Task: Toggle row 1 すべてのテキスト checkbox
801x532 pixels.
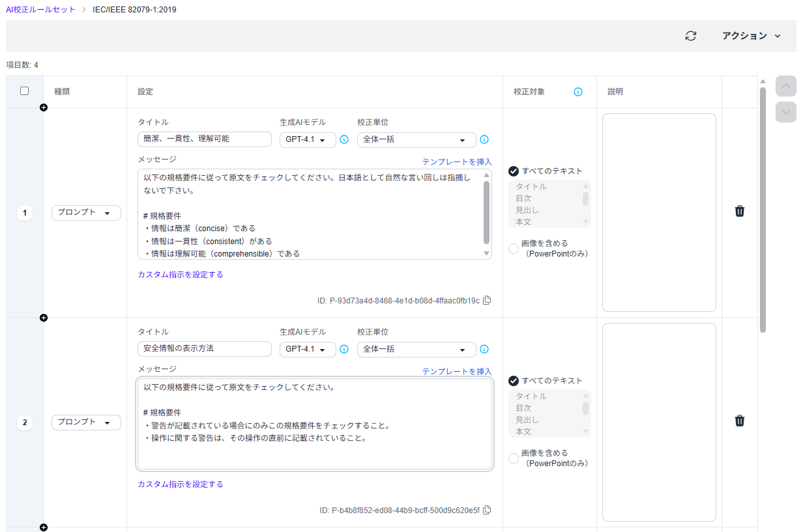Action: 514,171
